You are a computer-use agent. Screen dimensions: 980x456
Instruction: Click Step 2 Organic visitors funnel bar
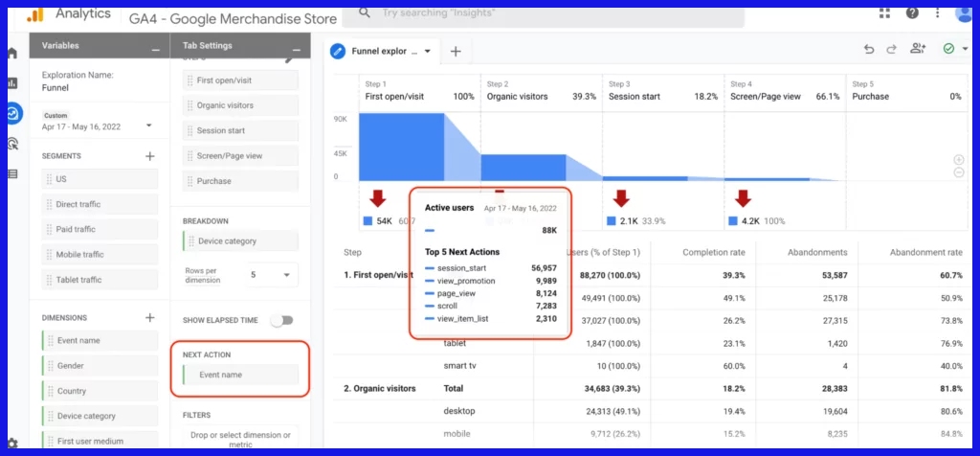pyautogui.click(x=523, y=168)
